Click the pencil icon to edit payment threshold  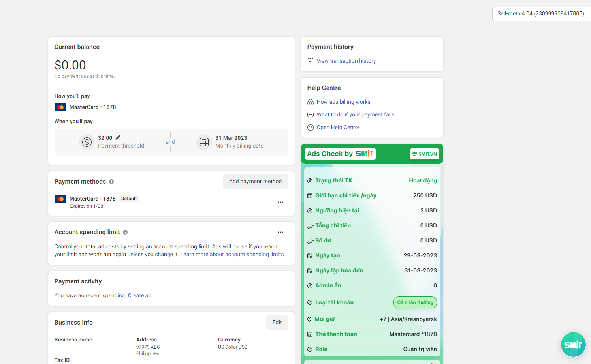click(x=118, y=137)
